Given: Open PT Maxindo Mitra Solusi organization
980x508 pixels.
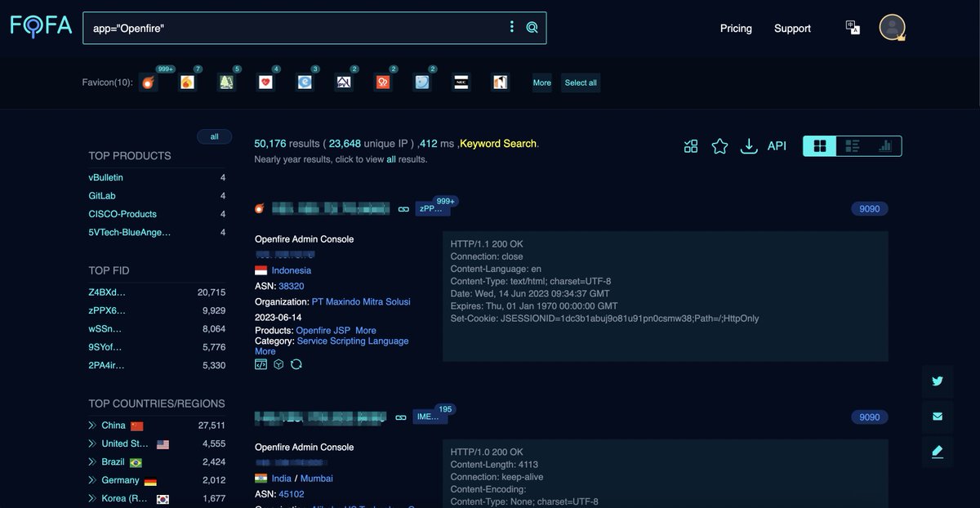Looking at the screenshot, I should tap(361, 301).
